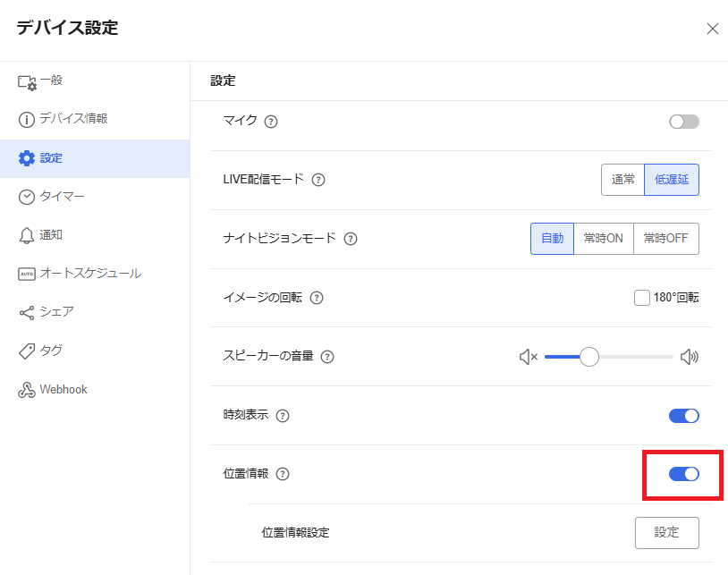Turn off the 位置情報 toggle
The height and width of the screenshot is (575, 728).
coord(683,474)
